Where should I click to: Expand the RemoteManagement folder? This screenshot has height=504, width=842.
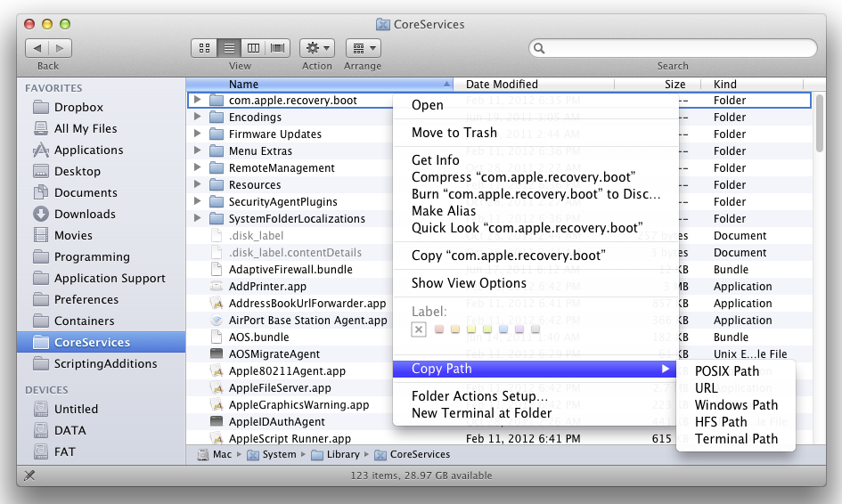click(197, 167)
